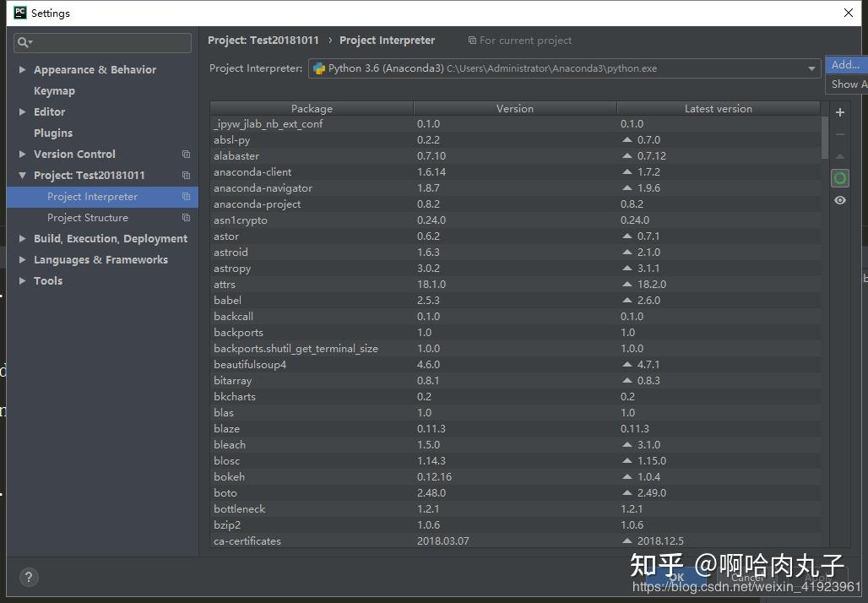Viewport: 868px width, 603px height.
Task: Select the bzip2 package row
Action: pos(515,525)
